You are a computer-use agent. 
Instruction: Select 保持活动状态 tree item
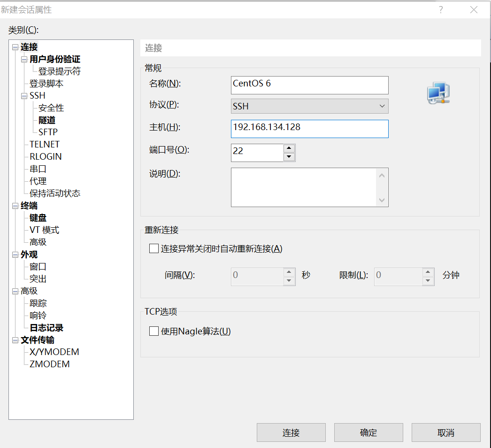[55, 193]
